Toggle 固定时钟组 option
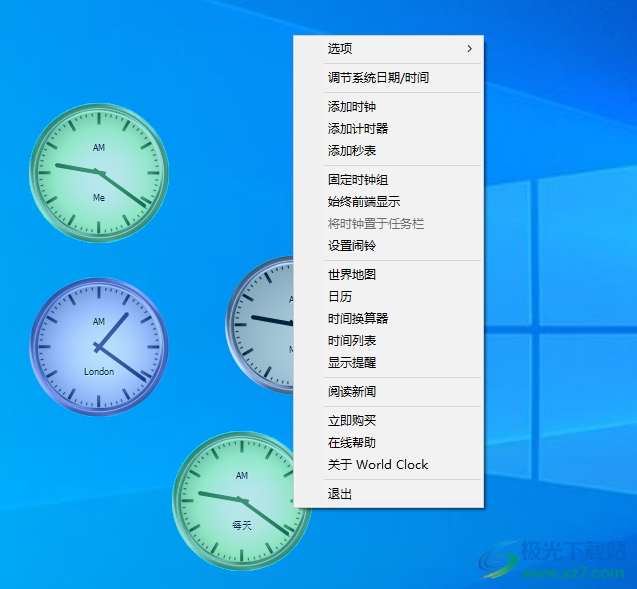 [388, 180]
